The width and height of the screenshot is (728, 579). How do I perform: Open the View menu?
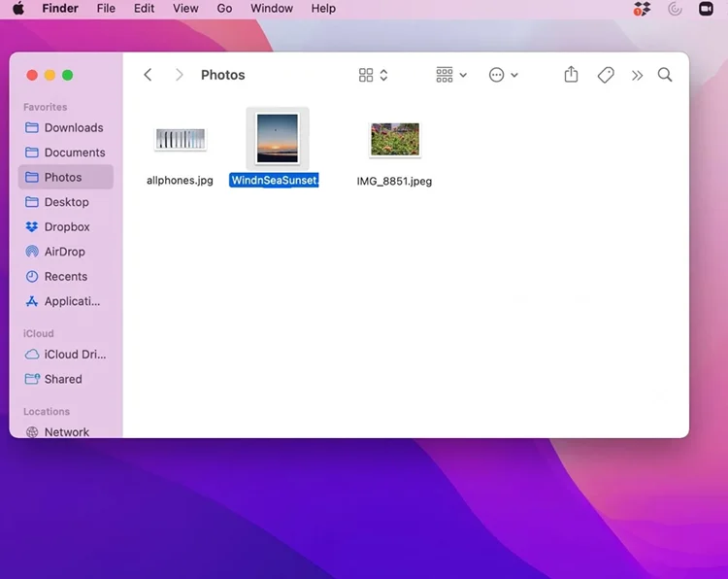tap(185, 9)
